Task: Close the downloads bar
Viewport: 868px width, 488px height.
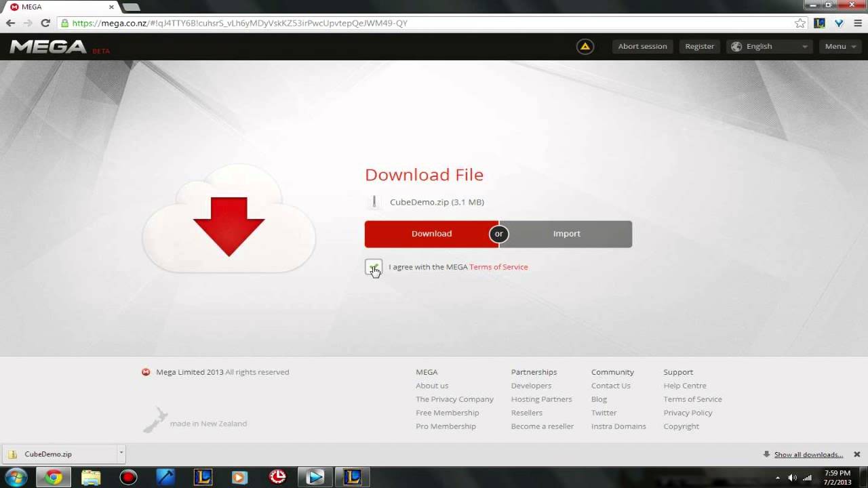Action: 856,454
